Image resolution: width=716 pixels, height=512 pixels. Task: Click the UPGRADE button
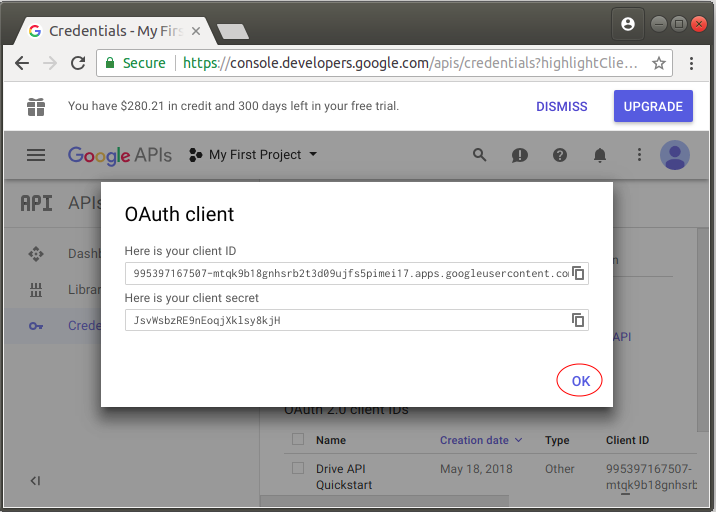click(x=653, y=106)
